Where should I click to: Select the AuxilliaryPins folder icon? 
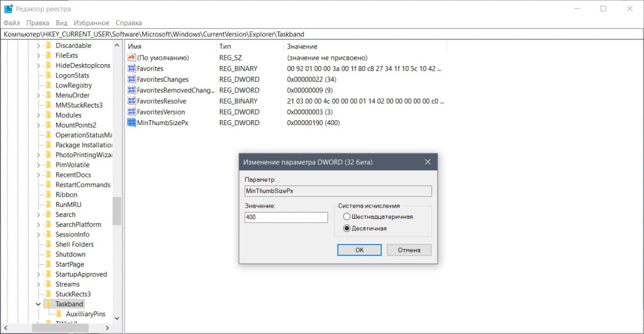tap(58, 314)
